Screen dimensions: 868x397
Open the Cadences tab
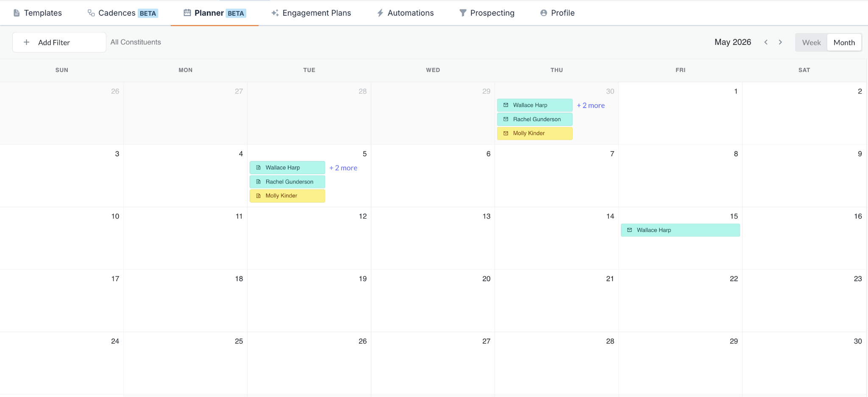pyautogui.click(x=123, y=13)
